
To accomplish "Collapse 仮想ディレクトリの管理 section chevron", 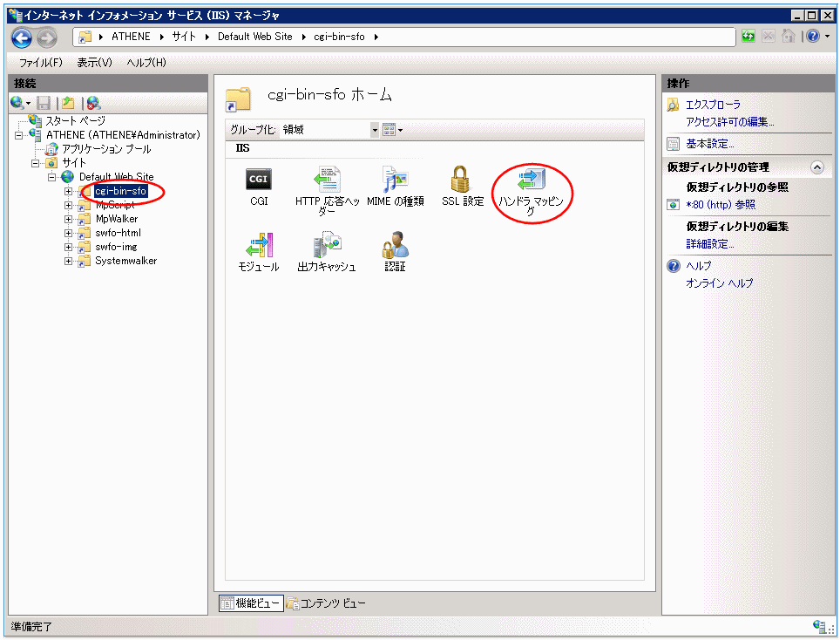I will click(x=817, y=167).
